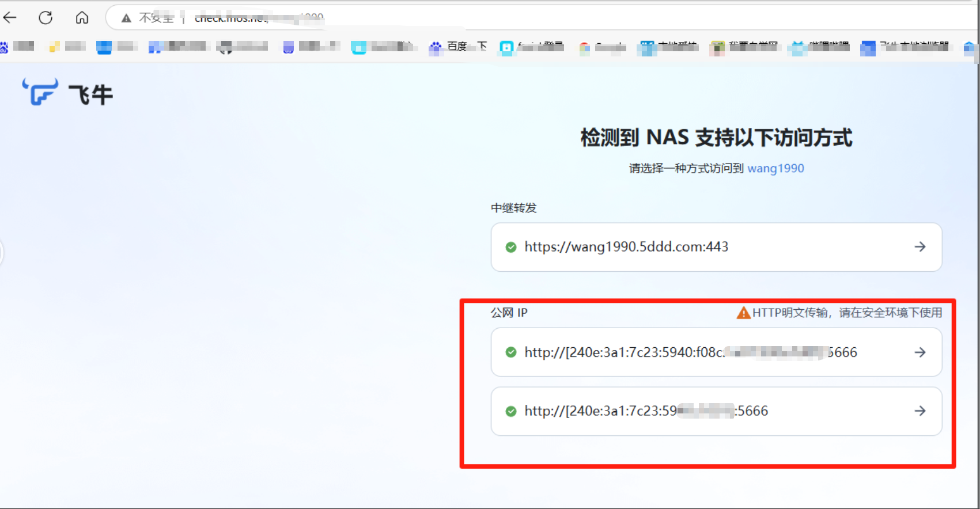980x509 pixels.
Task: Select the IPv6 address containing 5940:f08c
Action: [716, 352]
